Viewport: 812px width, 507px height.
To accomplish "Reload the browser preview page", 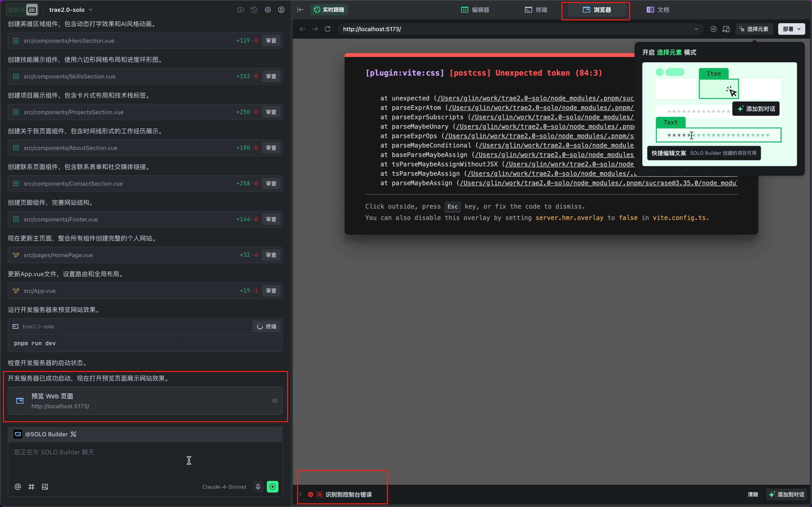I will (328, 29).
